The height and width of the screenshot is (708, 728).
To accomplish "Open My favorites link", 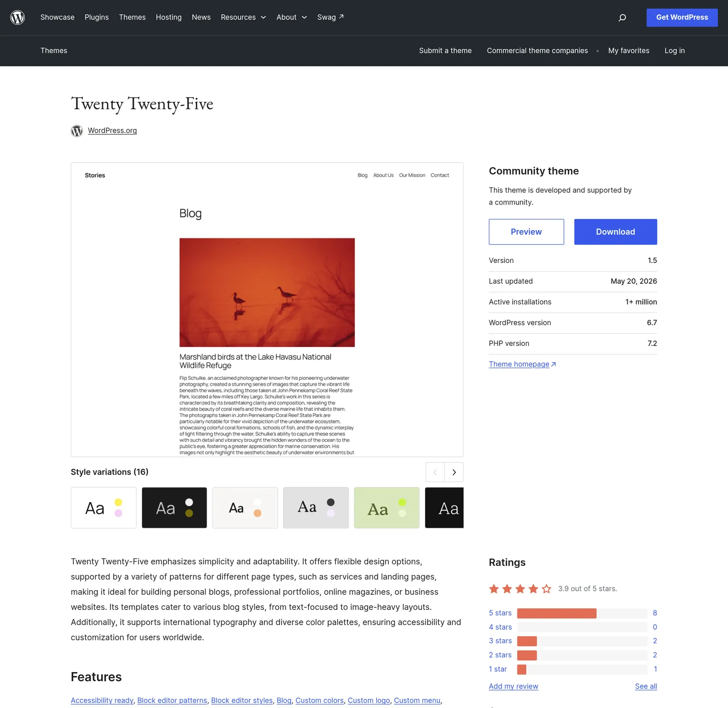I will tap(629, 51).
